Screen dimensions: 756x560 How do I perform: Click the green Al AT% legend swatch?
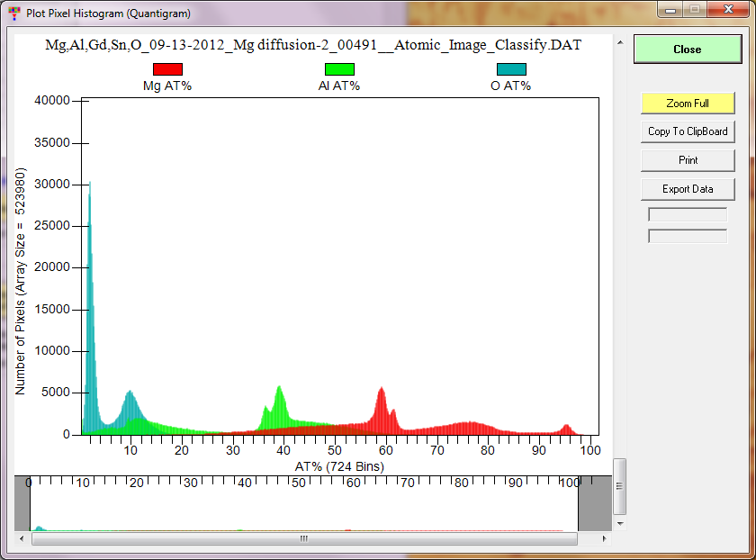(x=339, y=69)
